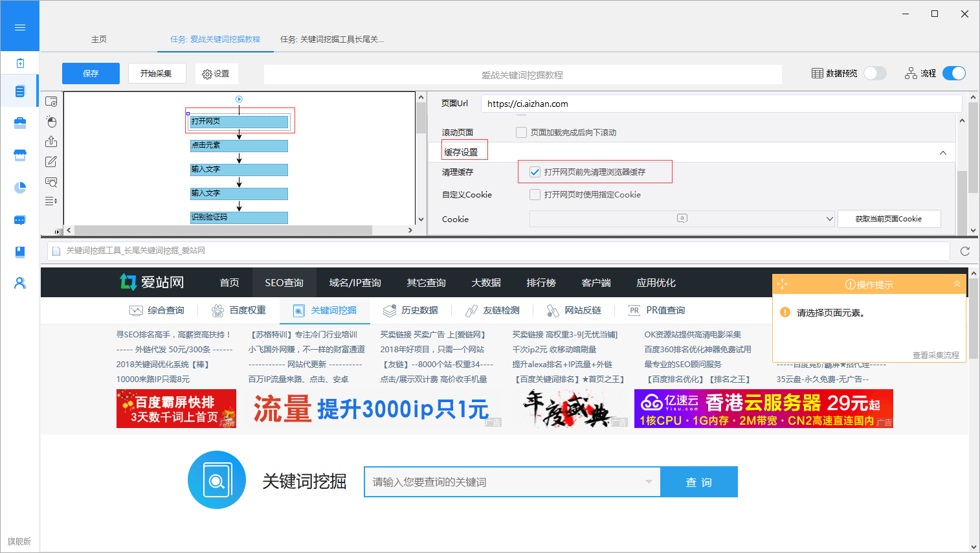Image resolution: width=980 pixels, height=553 pixels.
Task: Select the list loop step tool
Action: click(51, 201)
